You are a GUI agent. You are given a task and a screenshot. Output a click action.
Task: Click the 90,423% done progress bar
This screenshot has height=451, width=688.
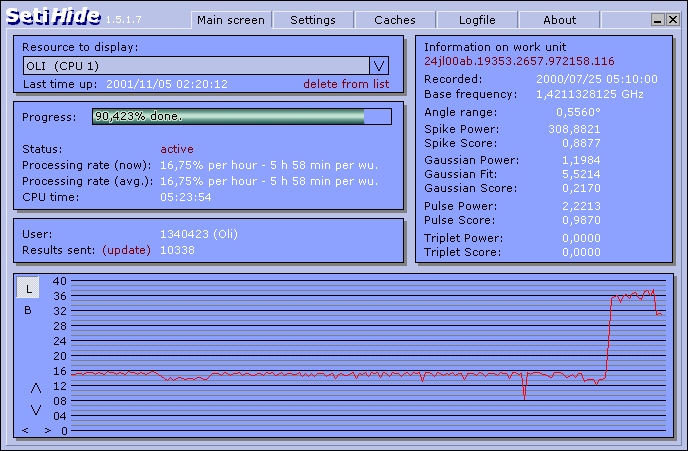click(242, 117)
